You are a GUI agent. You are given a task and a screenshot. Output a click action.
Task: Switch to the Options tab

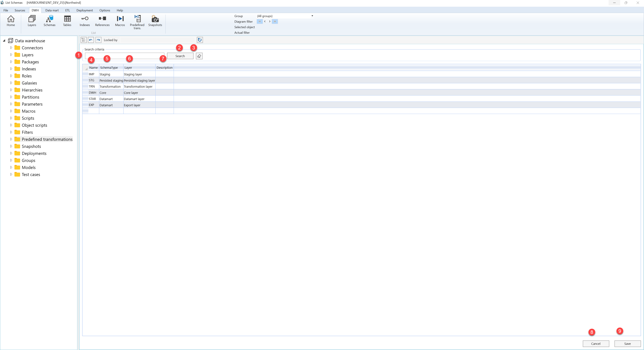click(105, 10)
